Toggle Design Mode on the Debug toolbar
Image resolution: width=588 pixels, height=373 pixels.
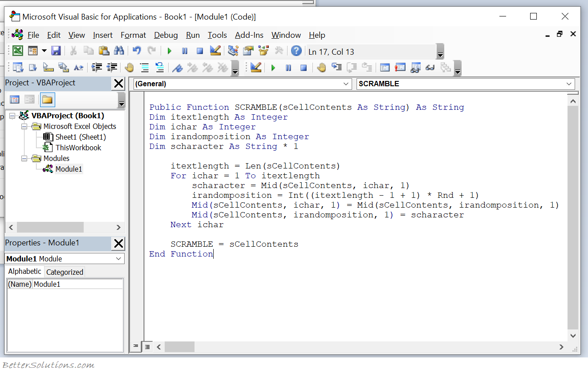click(255, 68)
